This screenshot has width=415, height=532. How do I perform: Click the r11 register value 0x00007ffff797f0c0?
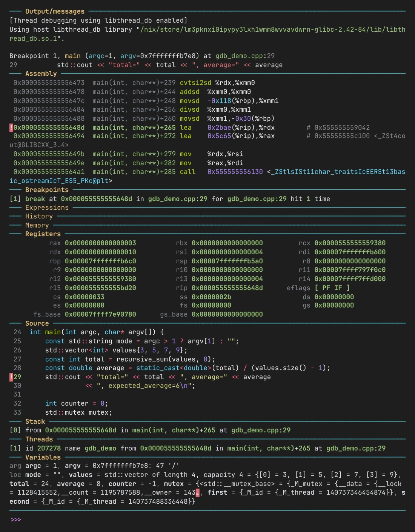350,270
